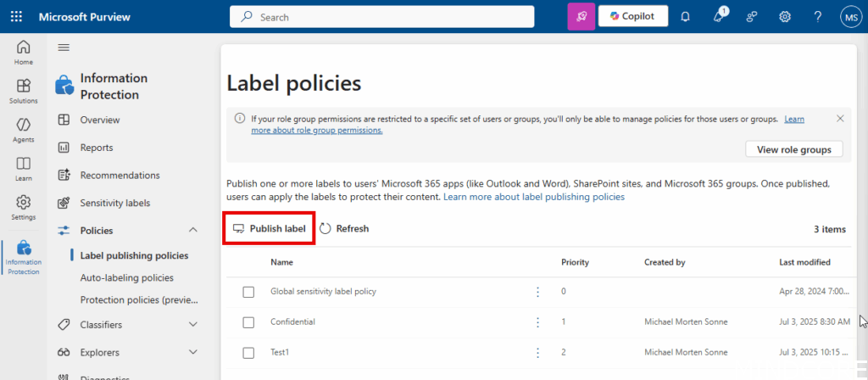
Task: Collapse navigation with hamburger icon
Action: (x=64, y=47)
